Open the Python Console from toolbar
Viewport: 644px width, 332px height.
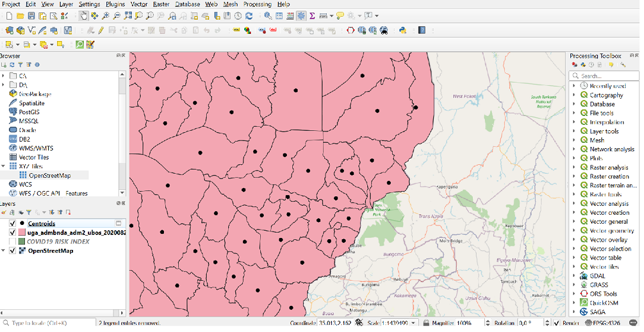click(x=402, y=30)
